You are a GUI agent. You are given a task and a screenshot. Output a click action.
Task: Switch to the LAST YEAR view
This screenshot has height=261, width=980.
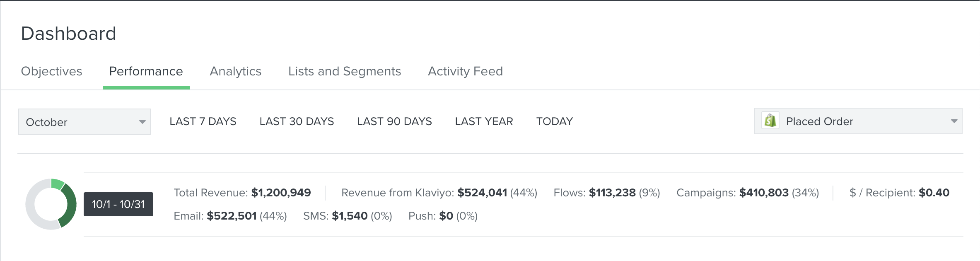coord(484,121)
